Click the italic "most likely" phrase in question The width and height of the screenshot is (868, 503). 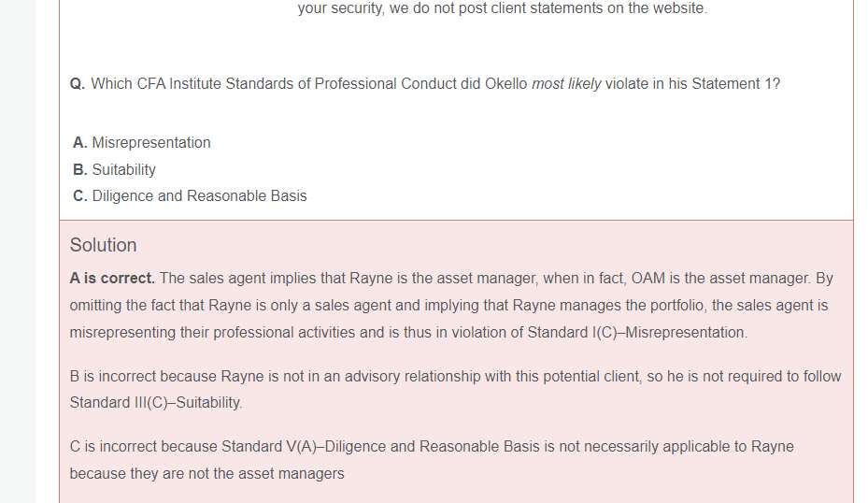click(x=566, y=84)
